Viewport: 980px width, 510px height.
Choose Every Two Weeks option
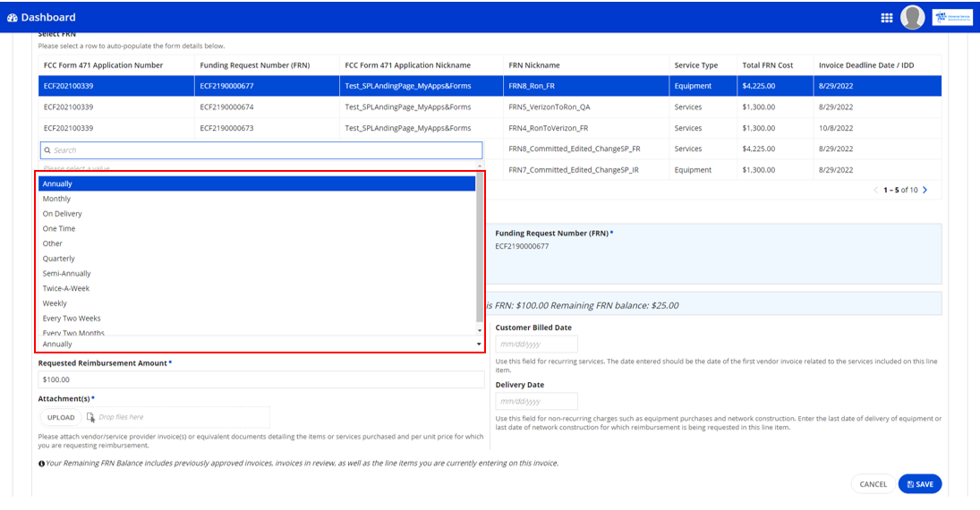tap(72, 319)
